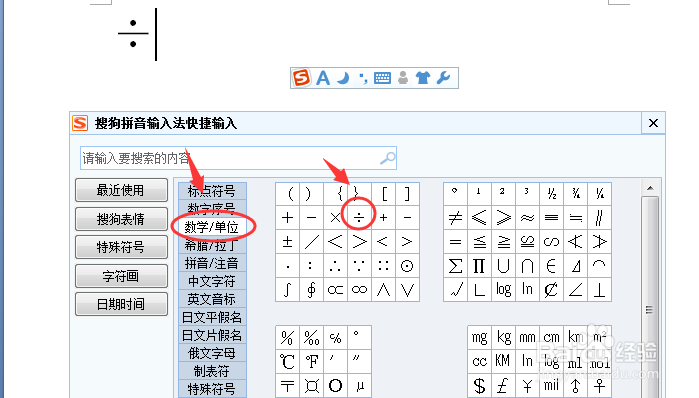Insert the closing square bracket ]
699x398 pixels.
click(407, 194)
